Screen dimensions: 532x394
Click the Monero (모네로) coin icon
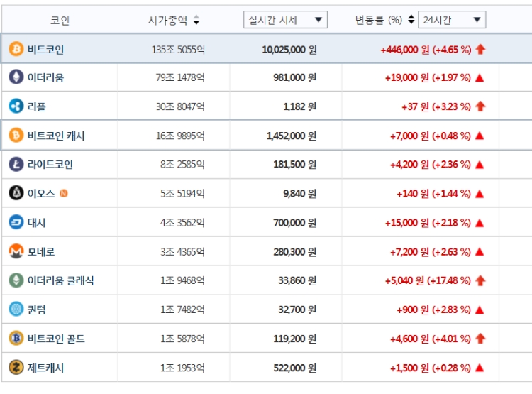click(16, 251)
